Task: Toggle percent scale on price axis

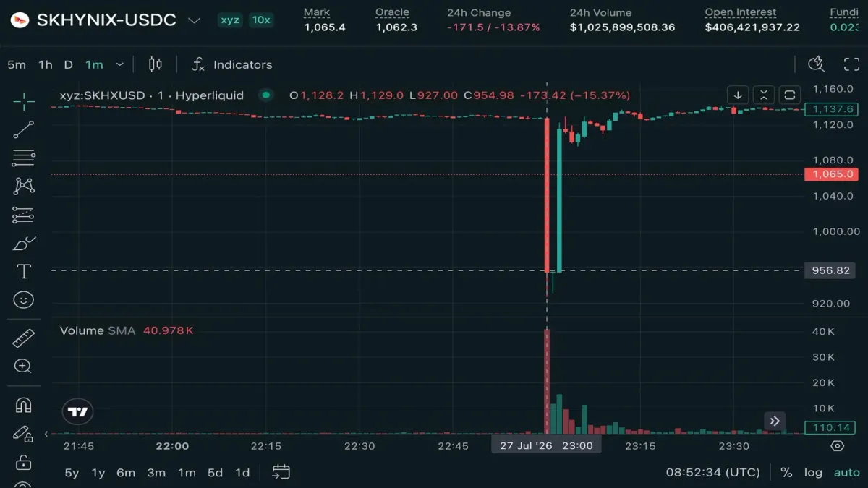Action: 786,472
